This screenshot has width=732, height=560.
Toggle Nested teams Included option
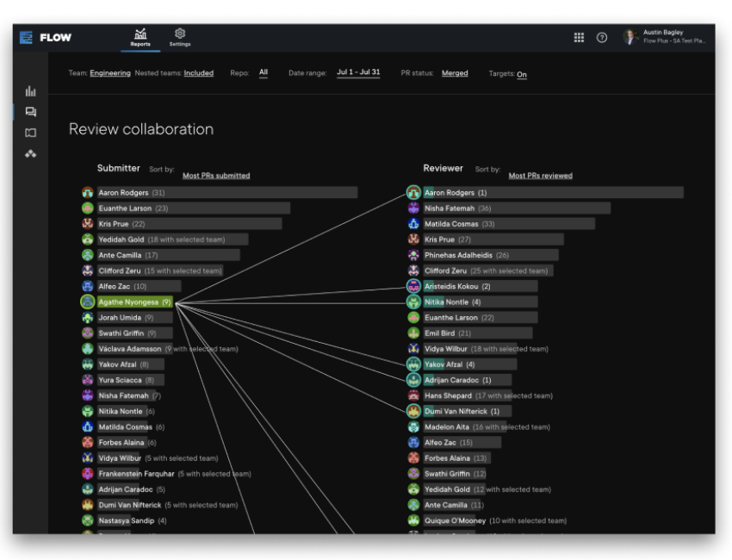pyautogui.click(x=198, y=73)
